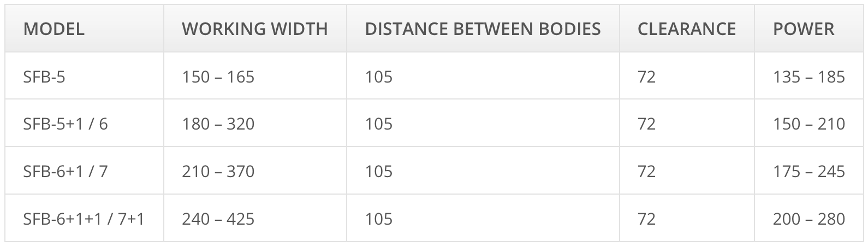Select the SFB-6+1 / 7 model cell
Viewport: 868px width, 246px height.
66,172
